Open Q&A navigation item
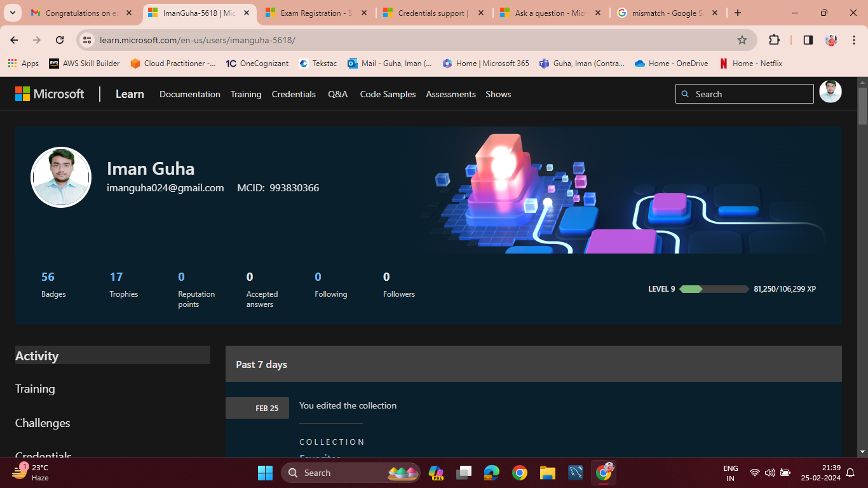The width and height of the screenshot is (868, 488). [x=337, y=94]
